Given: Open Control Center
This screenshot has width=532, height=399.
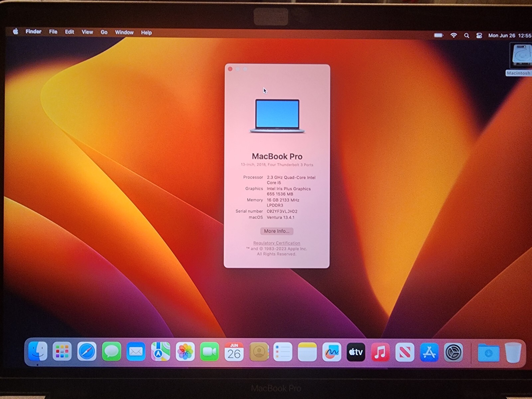Looking at the screenshot, I should pos(478,35).
